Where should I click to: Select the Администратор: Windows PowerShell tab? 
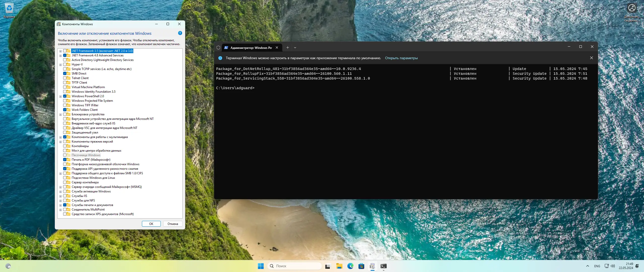[x=251, y=48]
